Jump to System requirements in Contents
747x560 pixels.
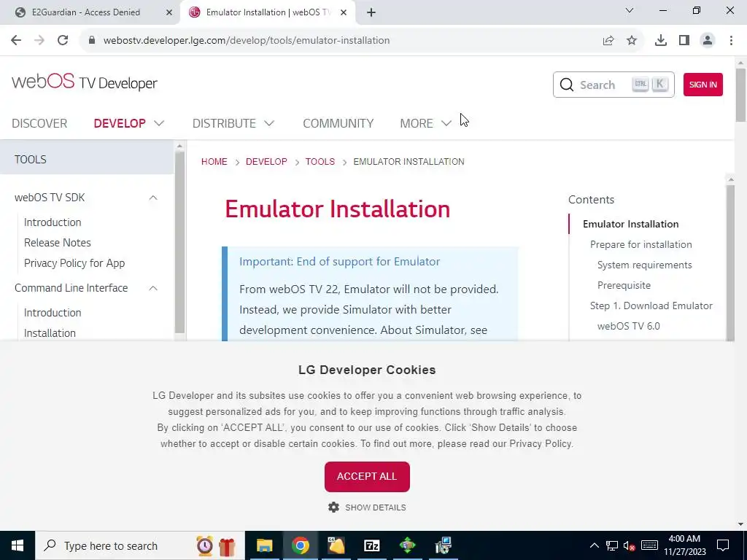(x=645, y=265)
